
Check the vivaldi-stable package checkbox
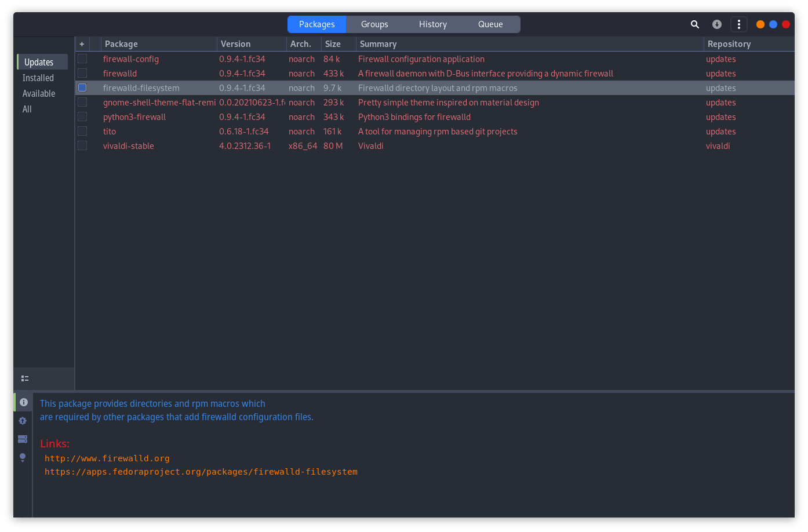(x=82, y=145)
